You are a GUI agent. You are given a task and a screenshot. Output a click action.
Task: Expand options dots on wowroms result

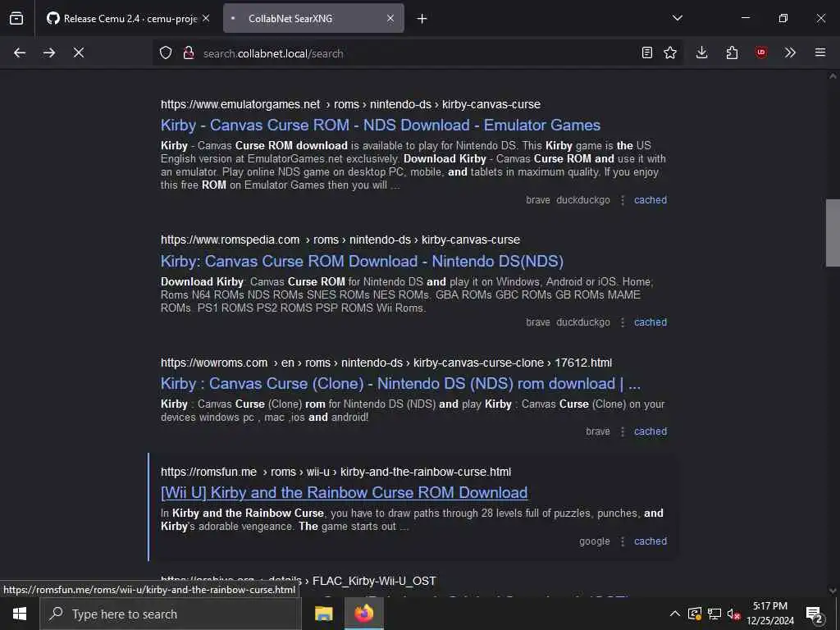(x=623, y=431)
